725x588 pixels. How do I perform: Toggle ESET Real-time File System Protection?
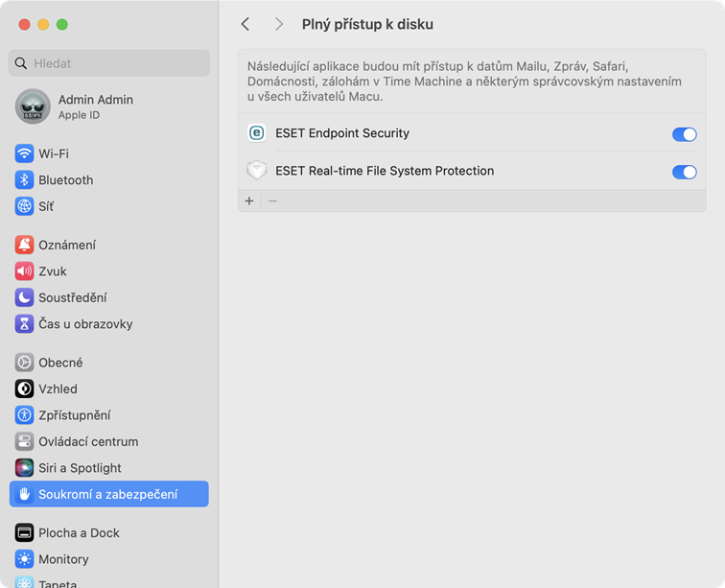click(684, 172)
